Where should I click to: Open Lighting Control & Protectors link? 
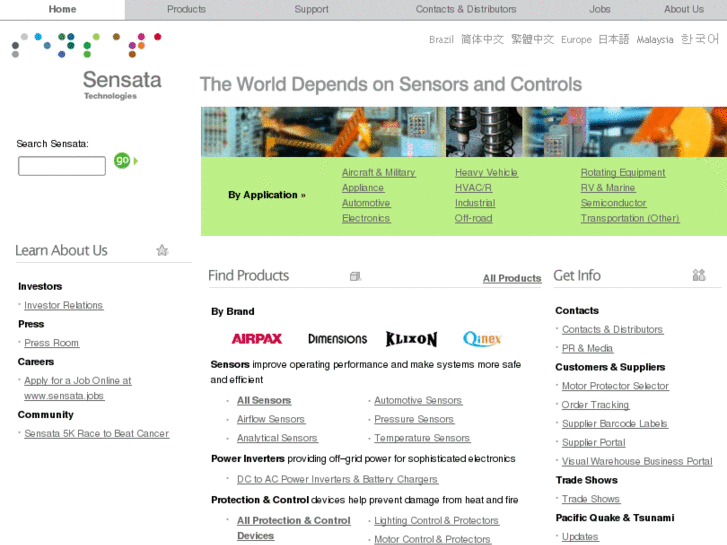coord(436,521)
